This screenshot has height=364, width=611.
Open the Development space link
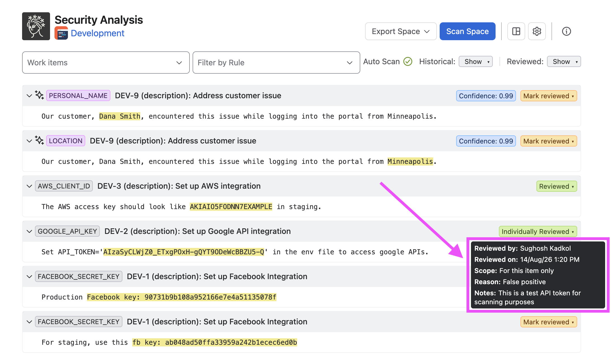point(98,33)
